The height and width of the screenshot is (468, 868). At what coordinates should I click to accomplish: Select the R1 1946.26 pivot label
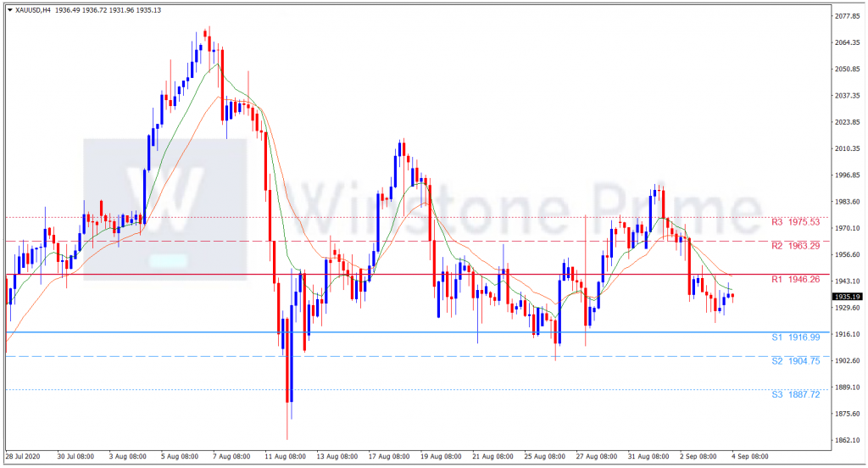[x=795, y=279]
